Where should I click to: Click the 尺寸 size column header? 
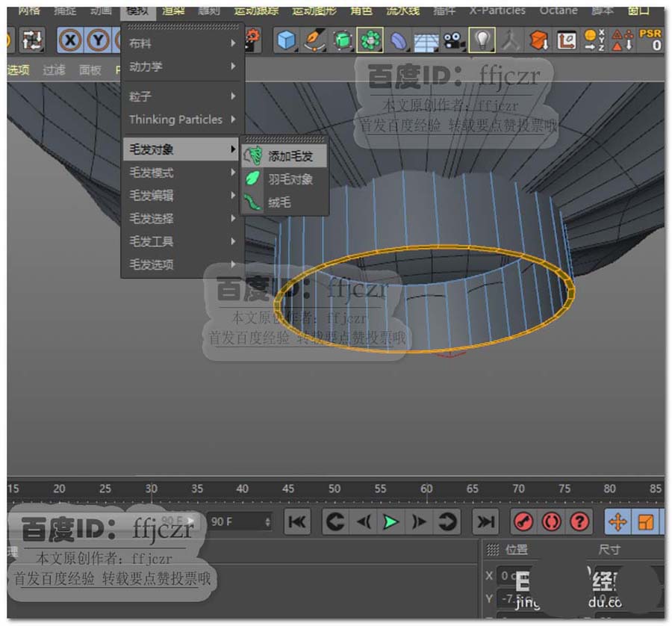pos(609,549)
